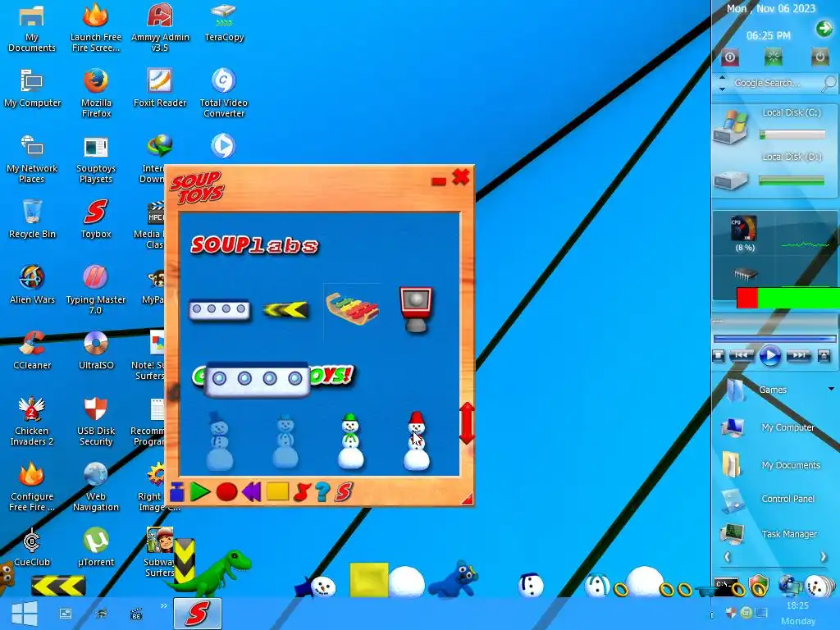Open help with the blue question mark
This screenshot has width=840, height=630.
(x=322, y=491)
